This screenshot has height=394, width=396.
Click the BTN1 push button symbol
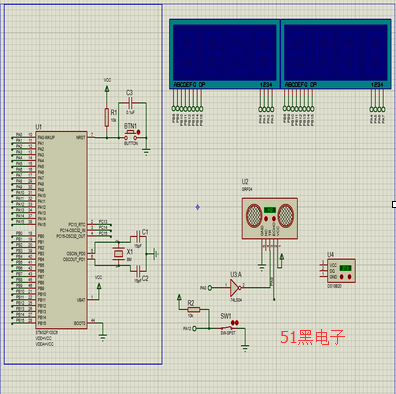point(130,136)
